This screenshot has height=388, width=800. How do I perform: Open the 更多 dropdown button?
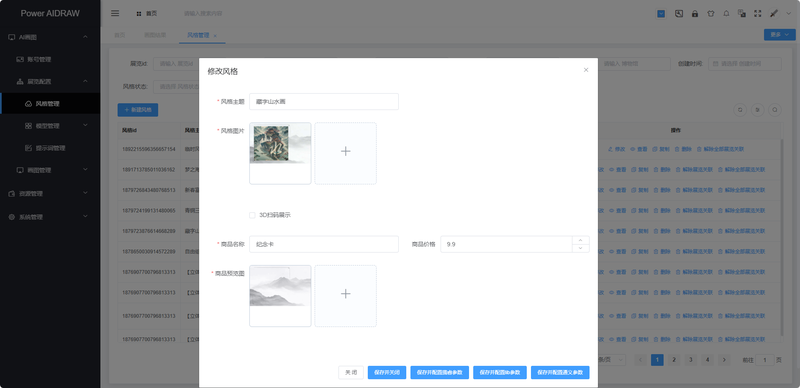pyautogui.click(x=779, y=35)
